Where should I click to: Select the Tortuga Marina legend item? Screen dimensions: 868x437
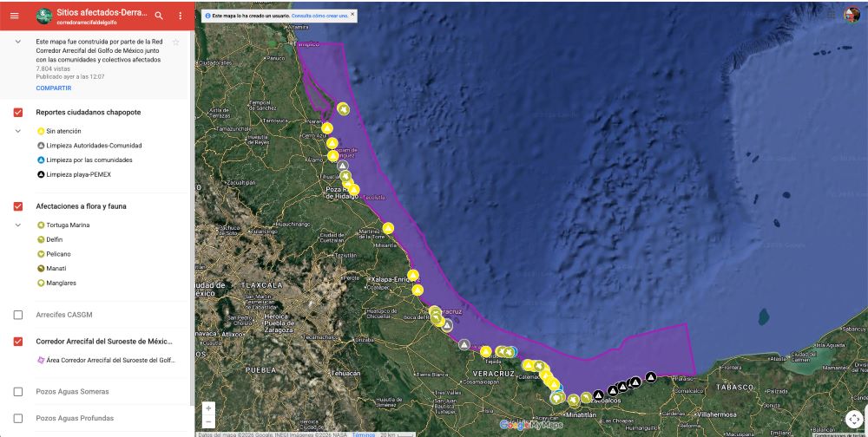63,225
